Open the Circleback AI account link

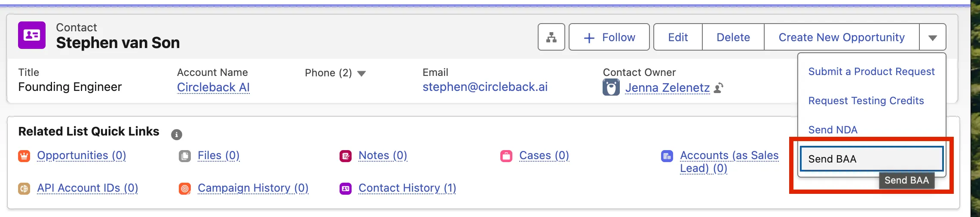213,87
